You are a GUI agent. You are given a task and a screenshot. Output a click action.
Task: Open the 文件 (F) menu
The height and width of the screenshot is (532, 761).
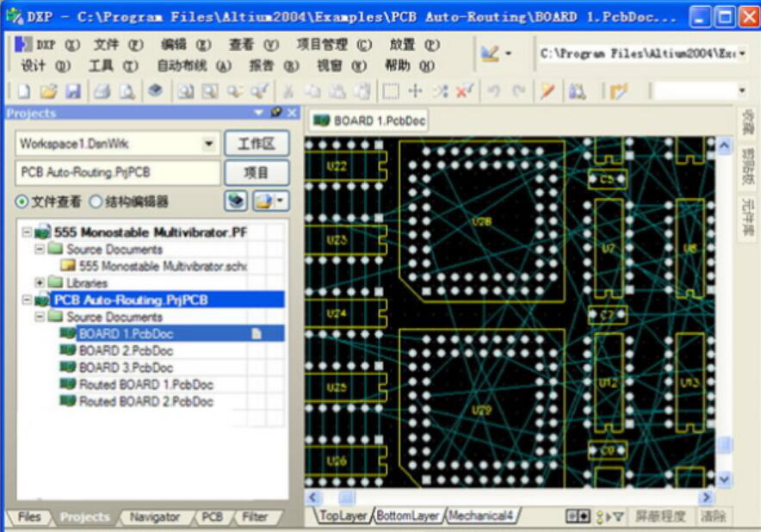pos(119,45)
